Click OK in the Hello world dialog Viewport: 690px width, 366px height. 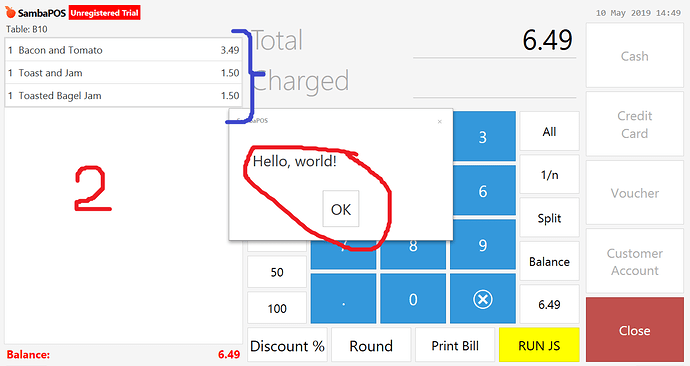tap(341, 209)
